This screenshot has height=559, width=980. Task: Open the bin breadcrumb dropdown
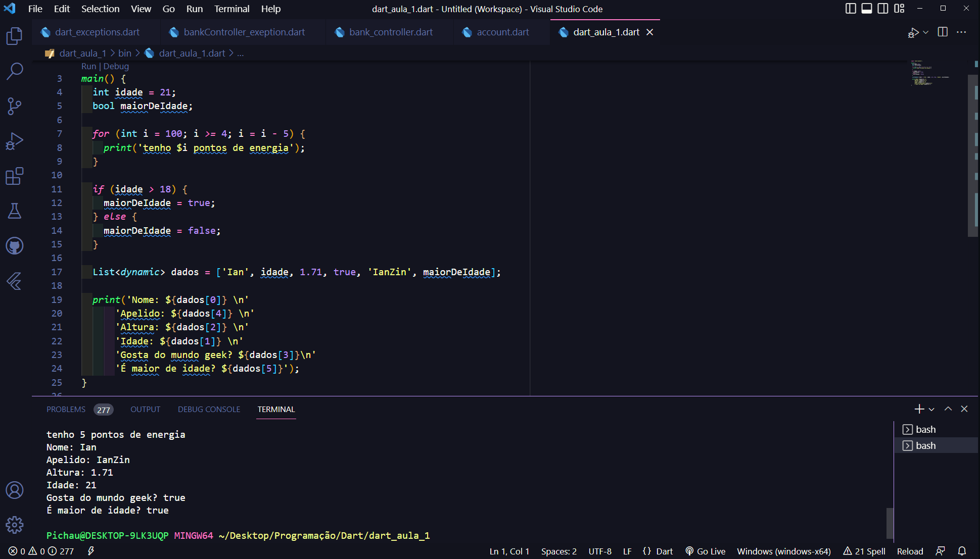(124, 53)
